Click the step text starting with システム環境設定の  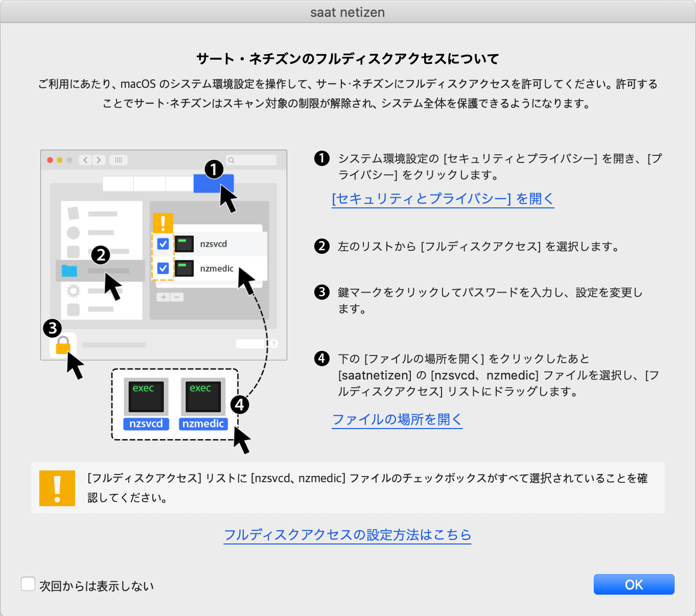tap(500, 167)
